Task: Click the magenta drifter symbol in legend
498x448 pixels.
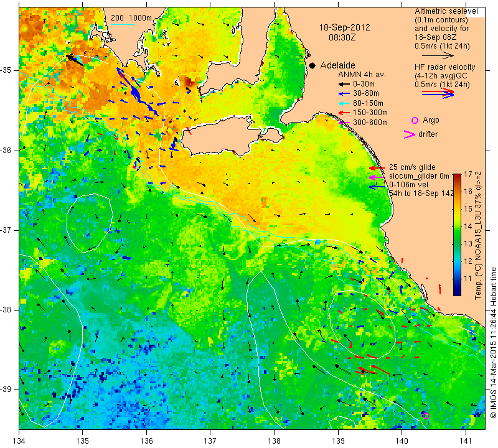Action: click(410, 134)
